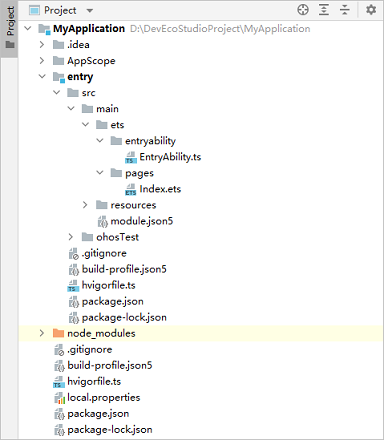Expand the resources folder
Viewport: 384px width, 440px height.
(85, 205)
